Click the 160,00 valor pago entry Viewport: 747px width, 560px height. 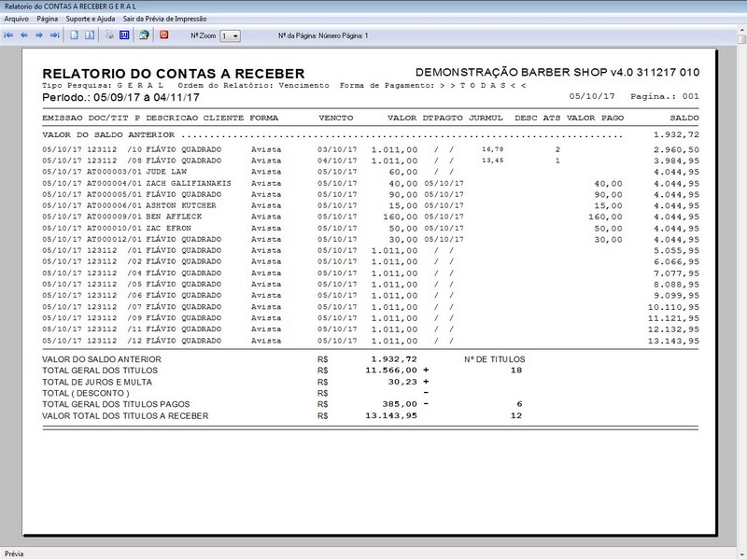pyautogui.click(x=605, y=217)
